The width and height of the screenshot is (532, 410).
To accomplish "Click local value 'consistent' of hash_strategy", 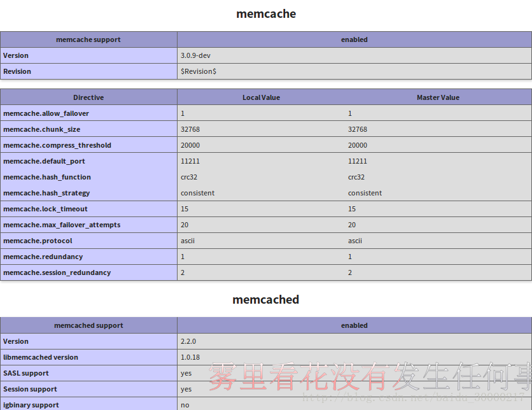I will (x=197, y=193).
